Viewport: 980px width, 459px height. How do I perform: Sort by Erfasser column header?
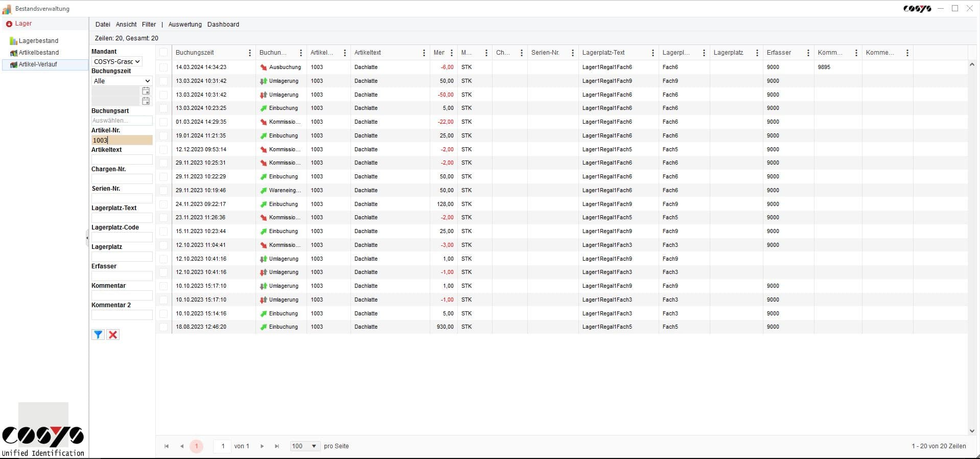pyautogui.click(x=779, y=53)
